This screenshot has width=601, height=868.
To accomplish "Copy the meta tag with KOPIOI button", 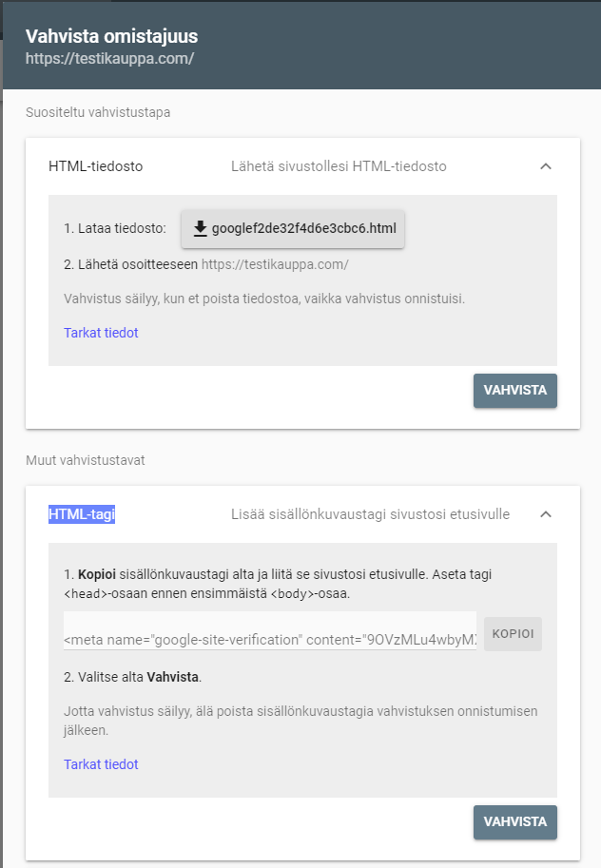I will click(513, 634).
